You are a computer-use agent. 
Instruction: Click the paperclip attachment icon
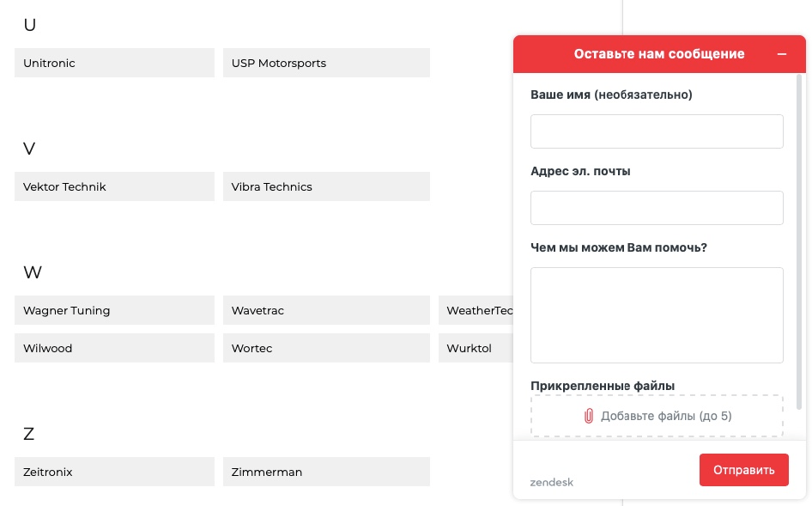click(589, 416)
